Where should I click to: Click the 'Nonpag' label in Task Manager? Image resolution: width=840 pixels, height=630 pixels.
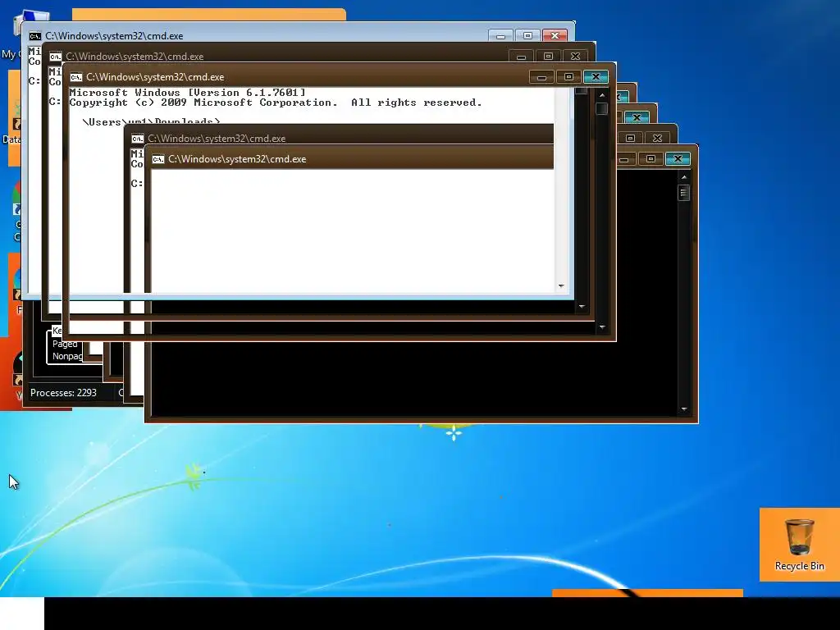pos(67,356)
